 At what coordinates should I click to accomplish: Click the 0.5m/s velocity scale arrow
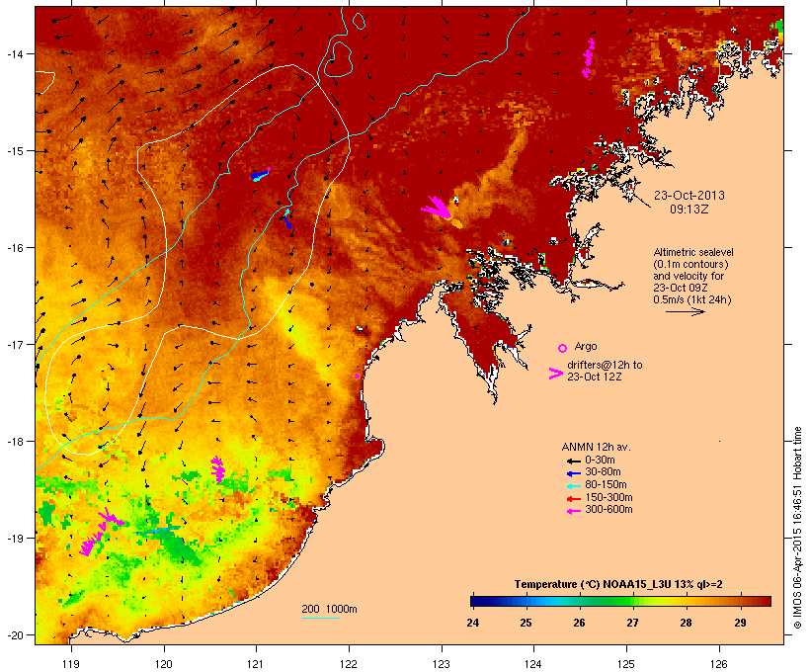[685, 311]
